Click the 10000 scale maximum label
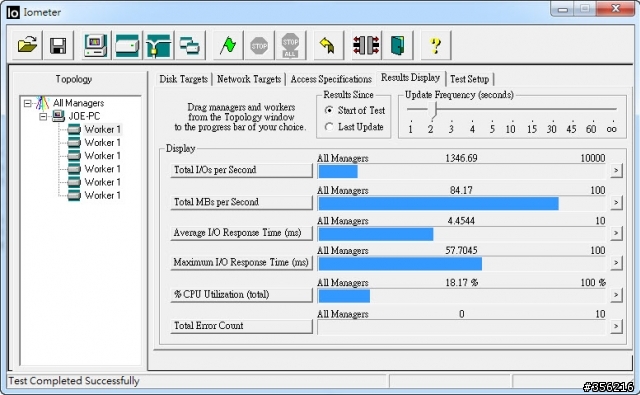Image resolution: width=640 pixels, height=395 pixels. (x=593, y=158)
